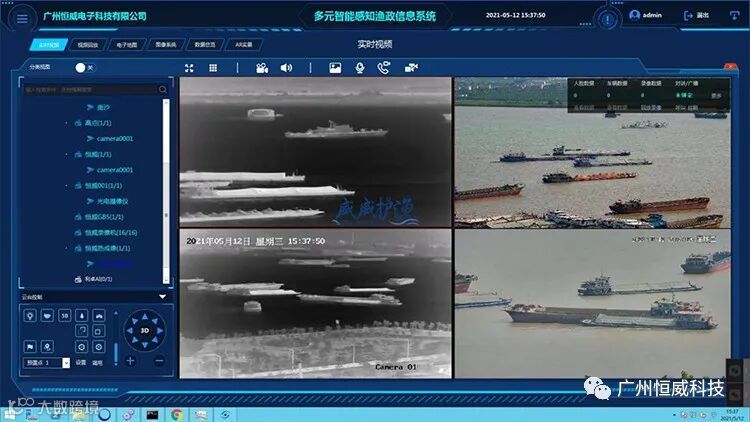The width and height of the screenshot is (750, 422).
Task: Switch to the AR实景 tab
Action: (x=243, y=45)
